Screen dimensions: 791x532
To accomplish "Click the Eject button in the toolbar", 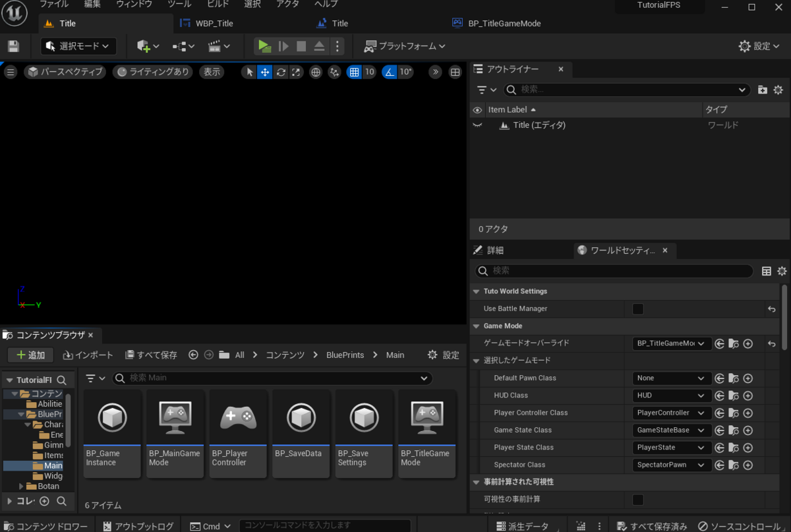I will [319, 46].
